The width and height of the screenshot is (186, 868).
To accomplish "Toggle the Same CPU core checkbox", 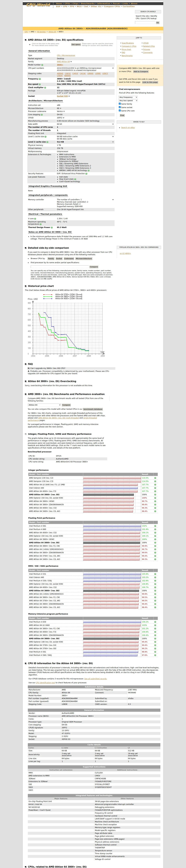I will [120, 111].
